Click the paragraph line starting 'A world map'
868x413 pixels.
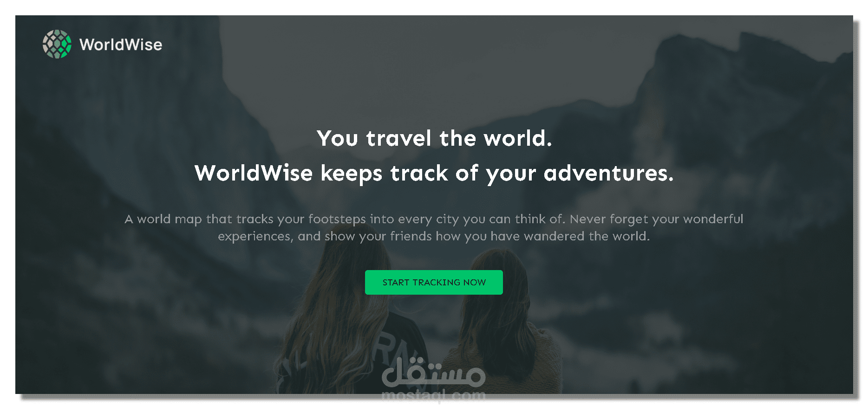coord(434,219)
